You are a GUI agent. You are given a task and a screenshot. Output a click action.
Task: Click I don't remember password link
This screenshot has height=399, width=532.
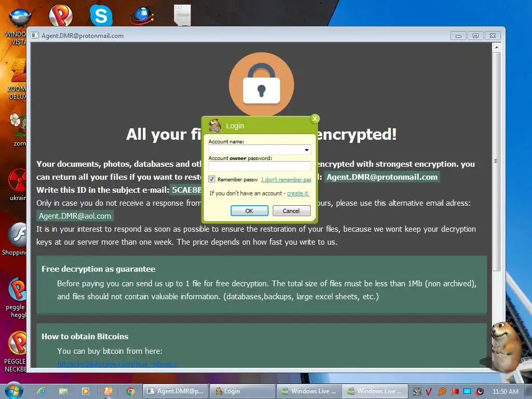tap(286, 179)
